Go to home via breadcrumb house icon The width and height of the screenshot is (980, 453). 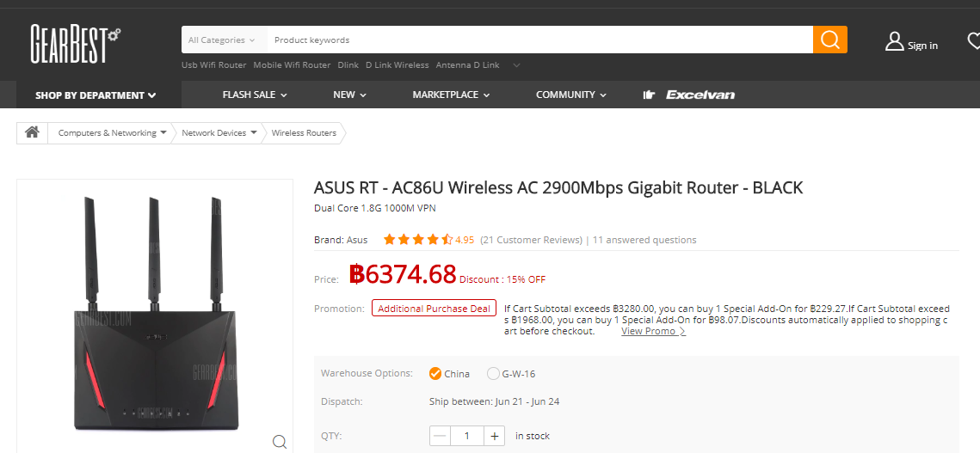point(32,132)
